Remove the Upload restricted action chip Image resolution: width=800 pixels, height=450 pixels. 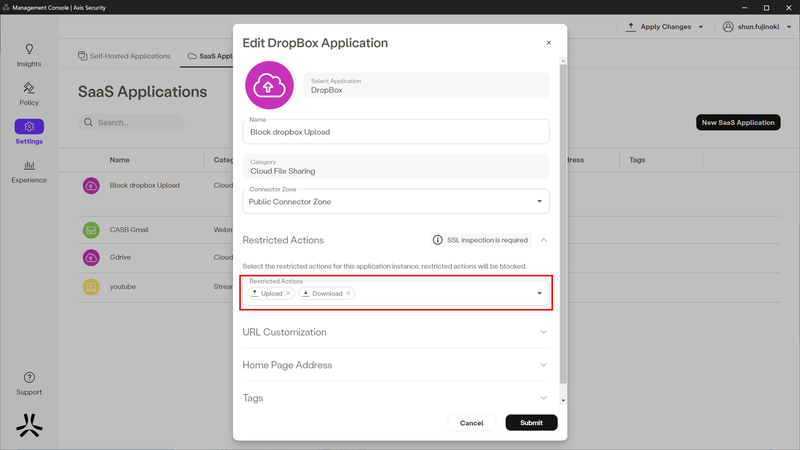point(288,293)
